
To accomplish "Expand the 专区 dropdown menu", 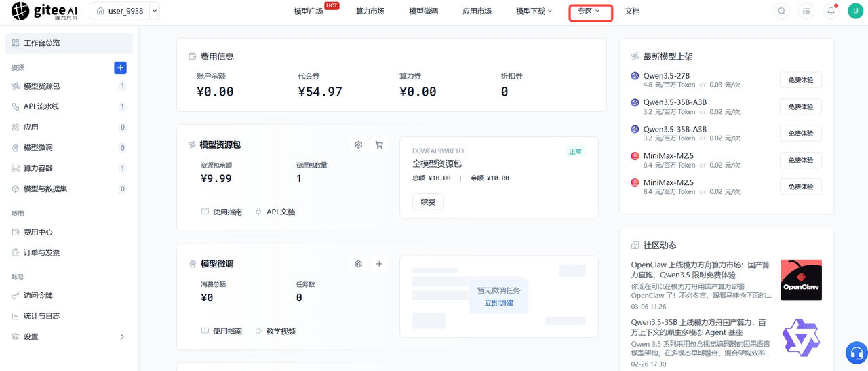I will 589,11.
